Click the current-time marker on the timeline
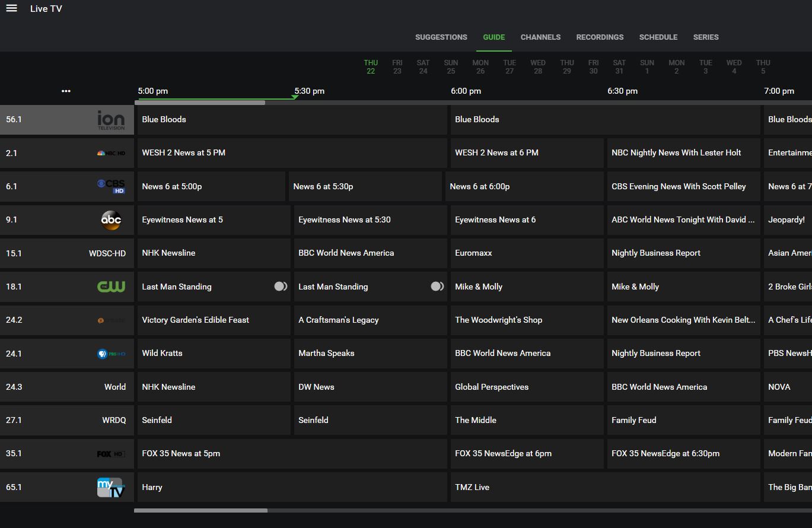812x528 pixels. pyautogui.click(x=295, y=97)
